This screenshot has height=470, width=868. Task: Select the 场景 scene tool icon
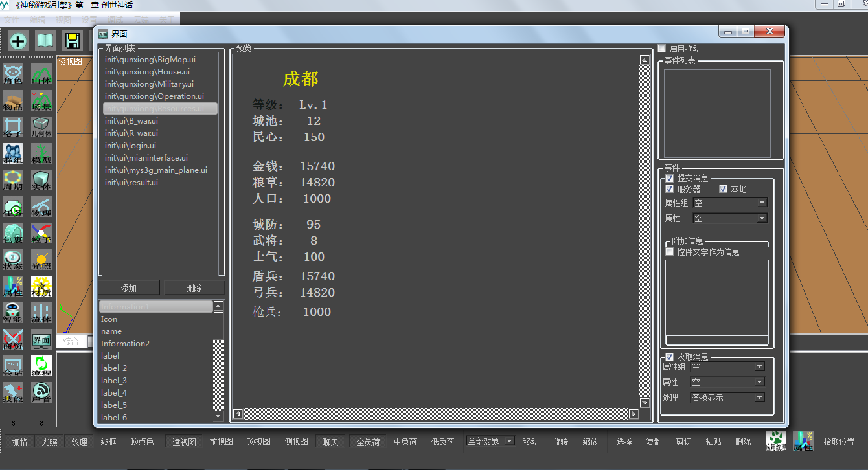pos(41,100)
